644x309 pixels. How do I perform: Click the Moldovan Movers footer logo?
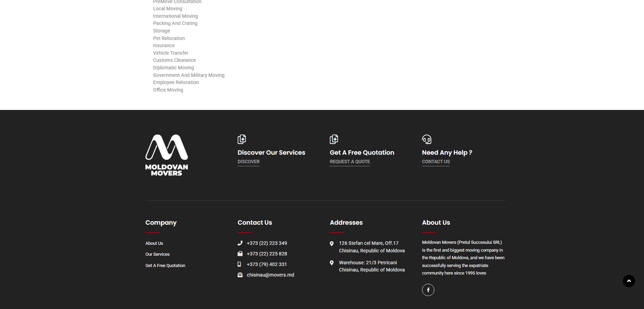coord(167,155)
